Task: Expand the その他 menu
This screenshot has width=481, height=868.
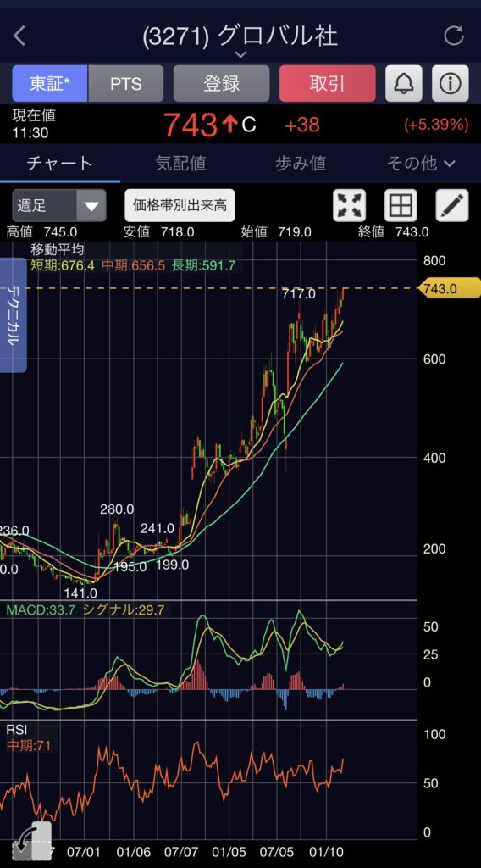Action: [x=421, y=164]
